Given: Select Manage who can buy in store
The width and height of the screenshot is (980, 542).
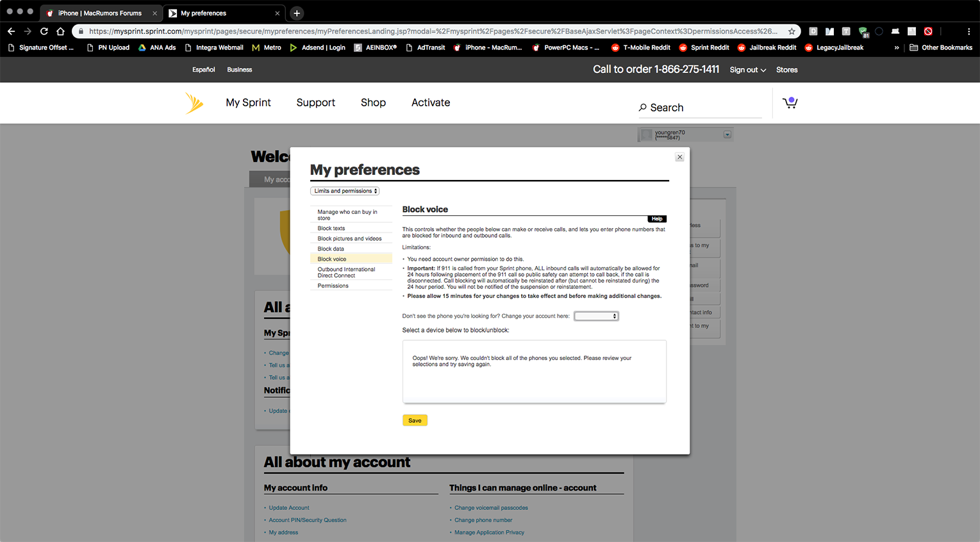Looking at the screenshot, I should coord(351,215).
